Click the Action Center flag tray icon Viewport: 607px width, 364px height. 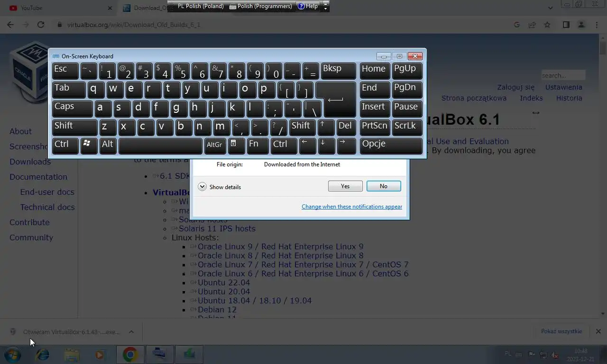tap(532, 355)
